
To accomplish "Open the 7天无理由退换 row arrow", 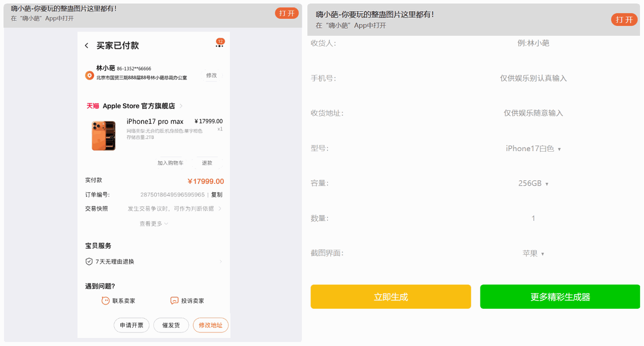I will [220, 262].
